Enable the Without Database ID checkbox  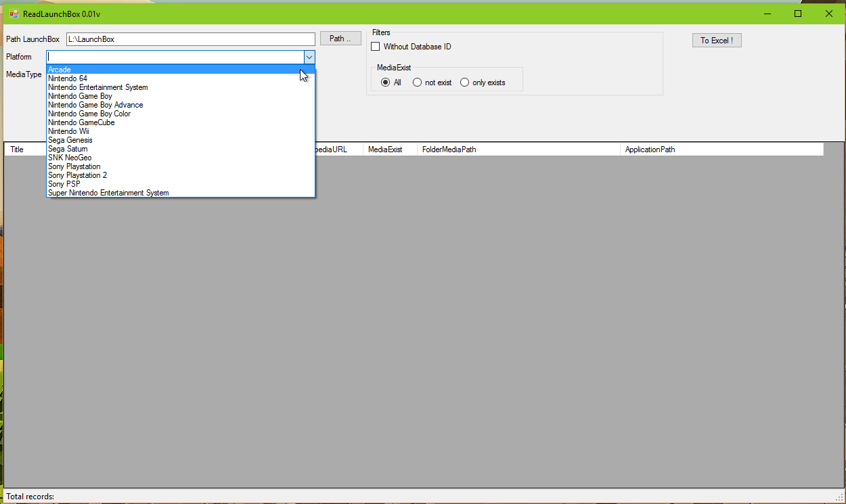[x=376, y=47]
